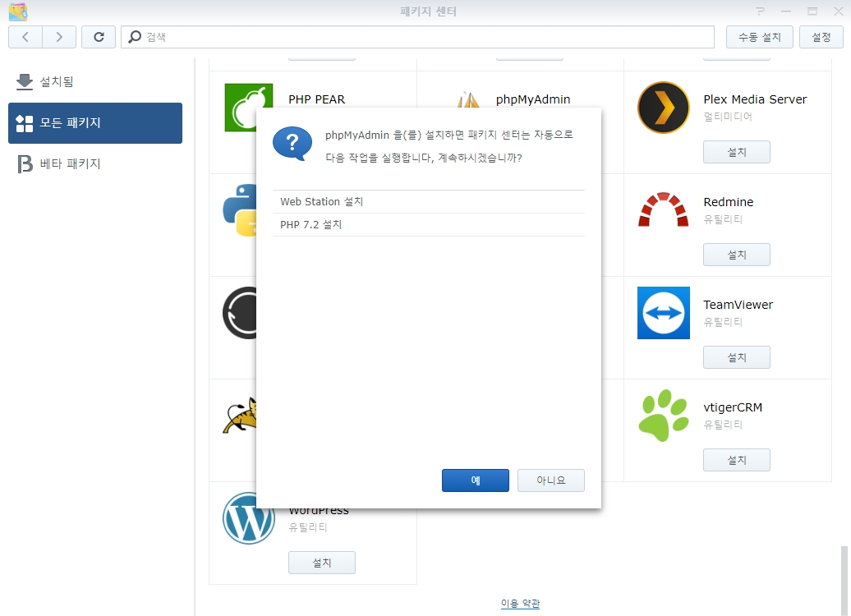
Task: Open the help question mark button
Action: point(760,11)
